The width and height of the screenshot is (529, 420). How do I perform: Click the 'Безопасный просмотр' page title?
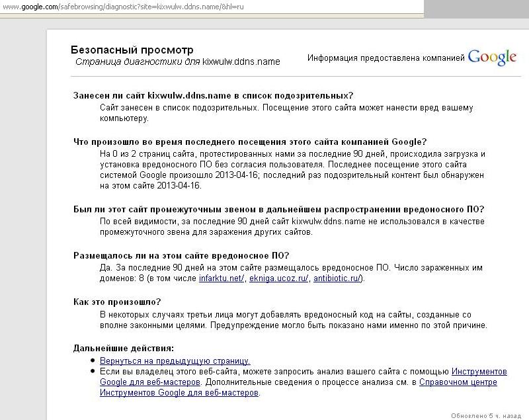[132, 50]
